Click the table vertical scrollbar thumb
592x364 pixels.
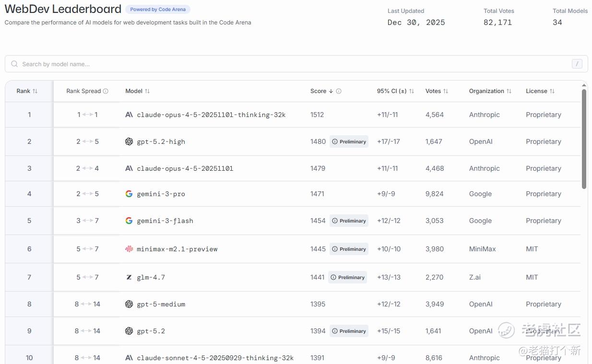[584, 139]
